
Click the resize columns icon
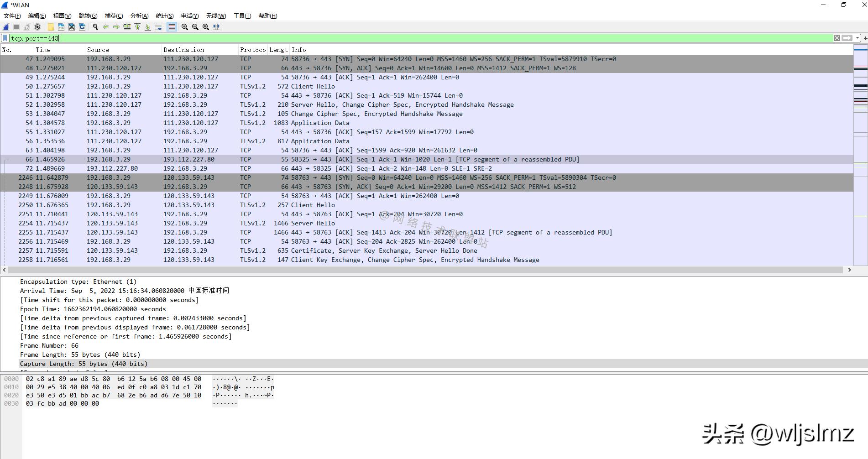pos(216,27)
